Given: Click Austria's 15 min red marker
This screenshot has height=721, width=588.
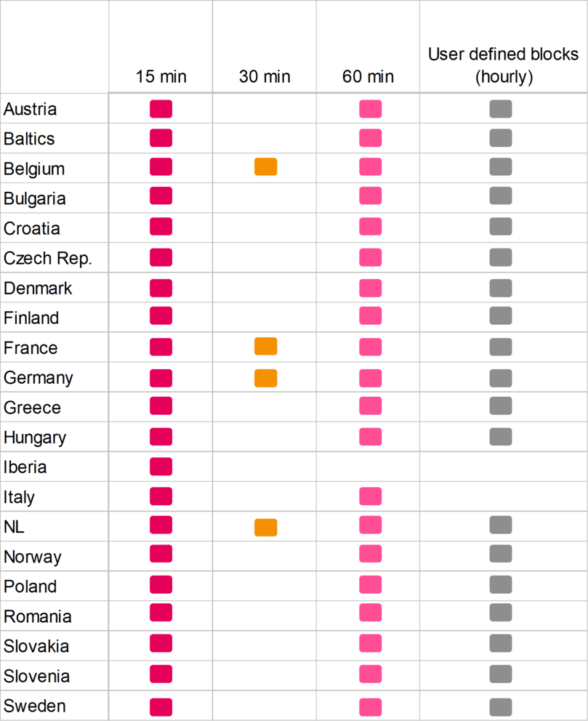Looking at the screenshot, I should tap(161, 109).
